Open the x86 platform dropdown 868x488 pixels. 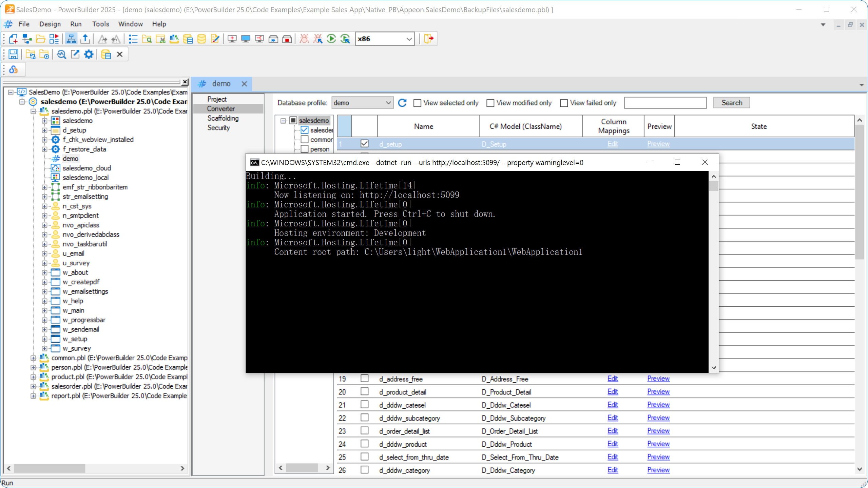click(x=409, y=39)
